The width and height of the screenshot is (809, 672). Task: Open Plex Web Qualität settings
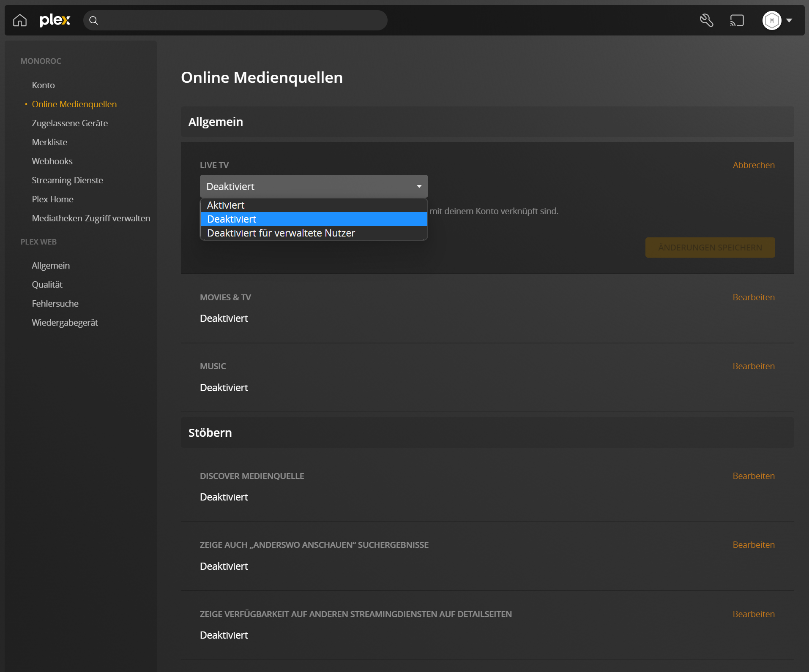[47, 284]
